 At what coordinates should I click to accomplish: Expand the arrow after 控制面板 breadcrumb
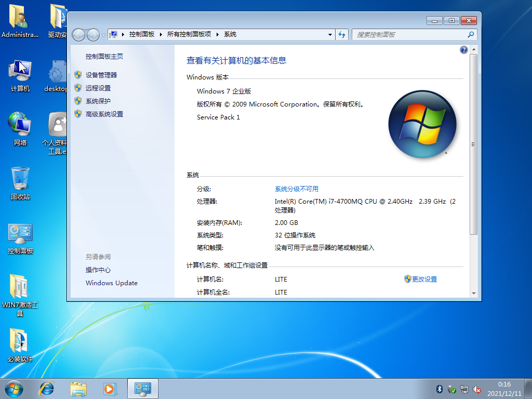click(x=161, y=34)
